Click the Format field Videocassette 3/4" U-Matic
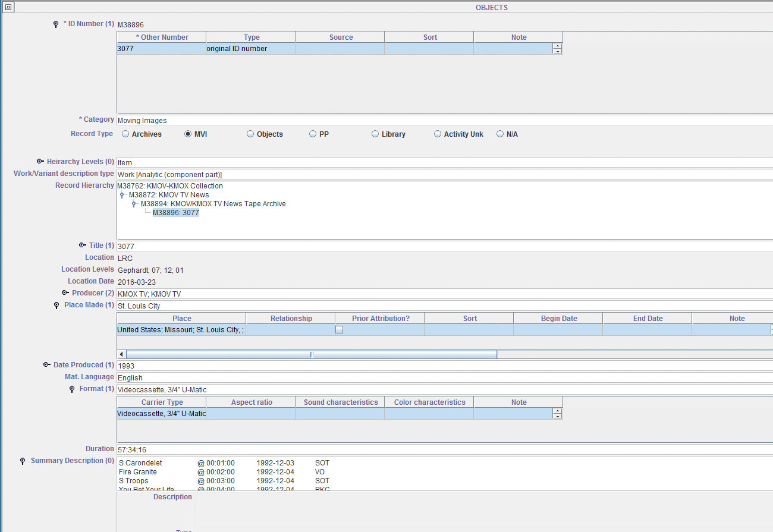This screenshot has width=773, height=532. pos(445,389)
